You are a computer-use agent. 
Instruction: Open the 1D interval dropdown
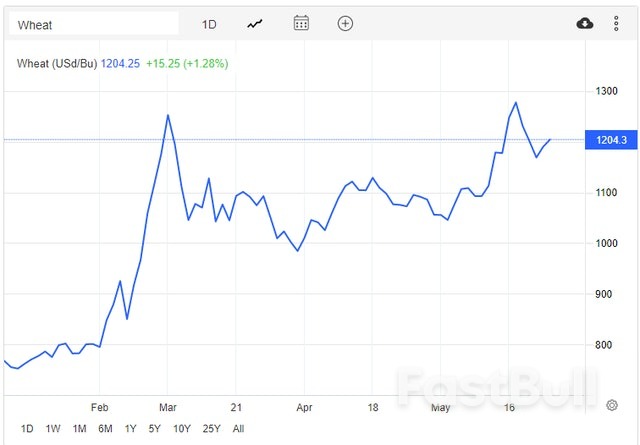coord(209,24)
